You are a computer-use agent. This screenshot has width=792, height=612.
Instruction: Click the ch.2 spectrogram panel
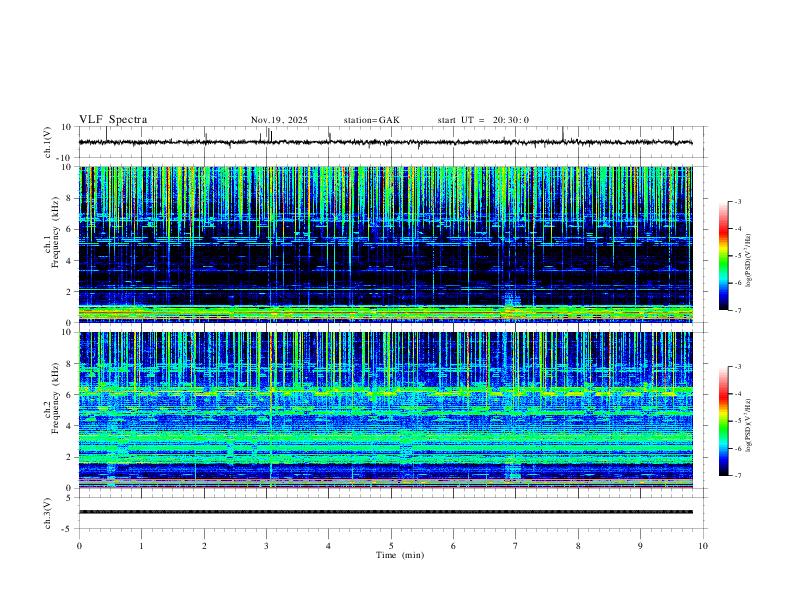(x=386, y=410)
